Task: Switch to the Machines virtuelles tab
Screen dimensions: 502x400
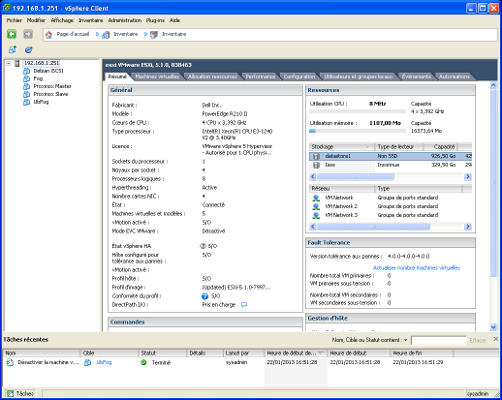Action: point(157,77)
